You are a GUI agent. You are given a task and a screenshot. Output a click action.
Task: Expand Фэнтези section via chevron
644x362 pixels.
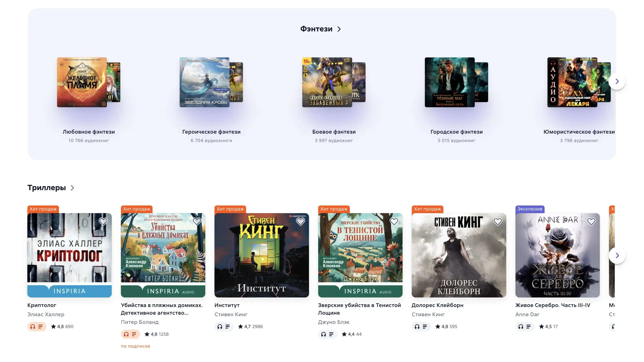click(339, 29)
